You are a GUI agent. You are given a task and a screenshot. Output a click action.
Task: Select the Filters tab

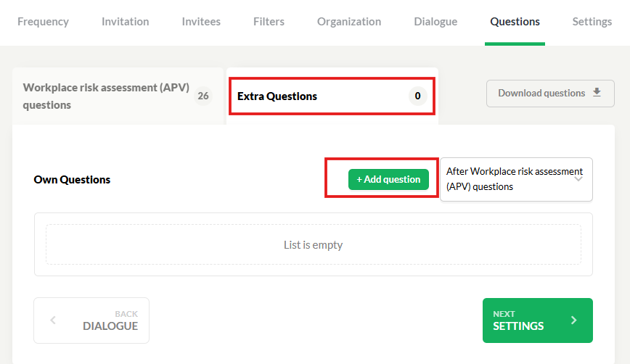[269, 22]
